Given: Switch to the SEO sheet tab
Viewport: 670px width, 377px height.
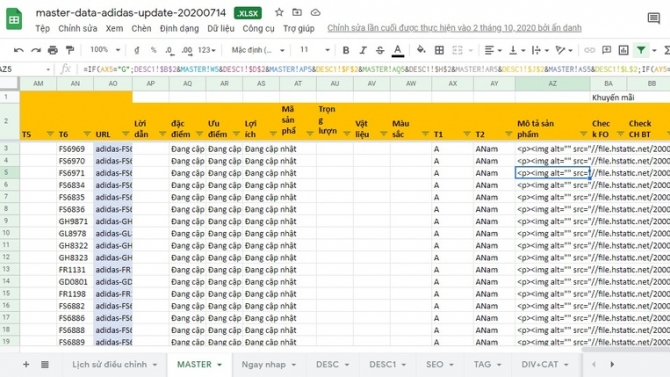Looking at the screenshot, I should click(x=439, y=365).
